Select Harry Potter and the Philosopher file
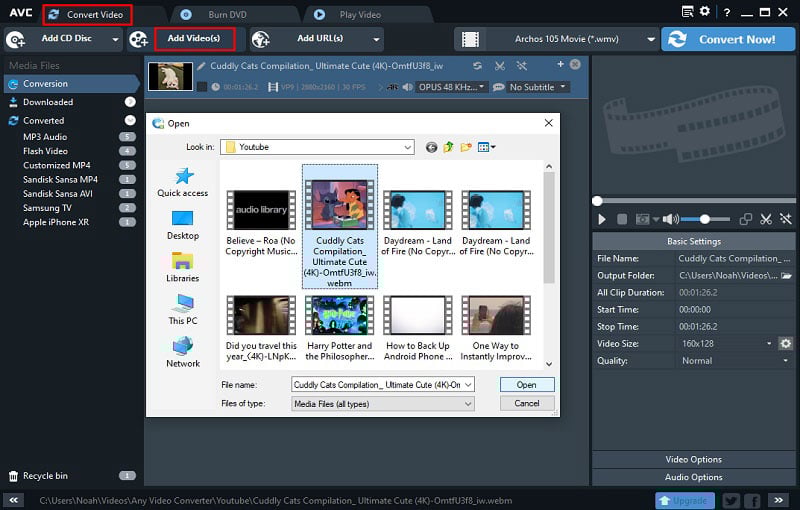 340,328
